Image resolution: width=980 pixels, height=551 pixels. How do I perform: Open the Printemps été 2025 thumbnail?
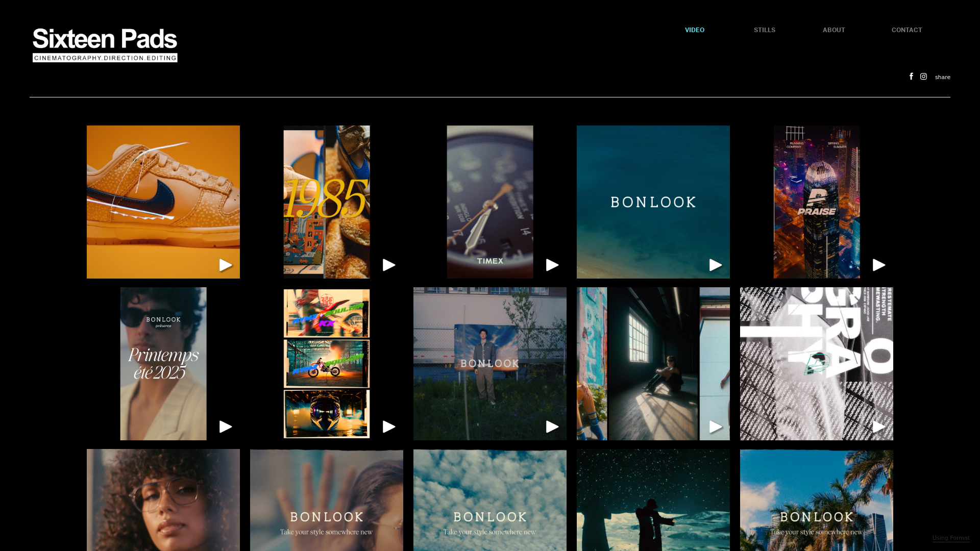point(163,364)
